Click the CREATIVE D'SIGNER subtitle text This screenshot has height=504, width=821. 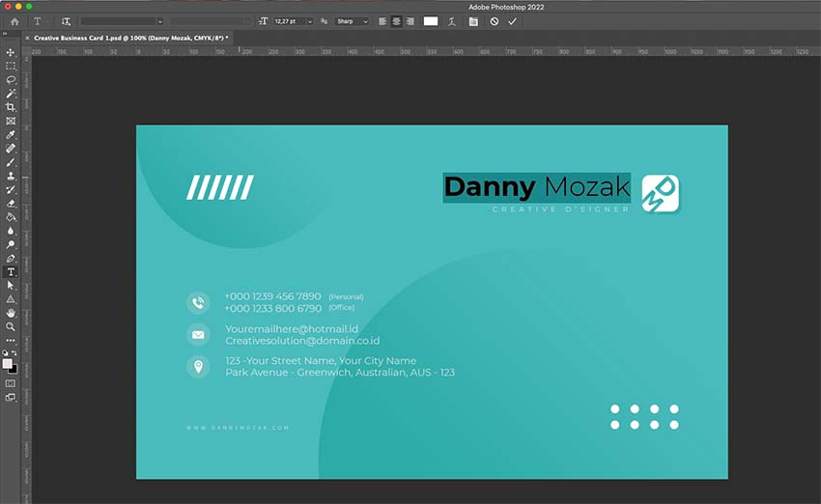[x=560, y=210]
